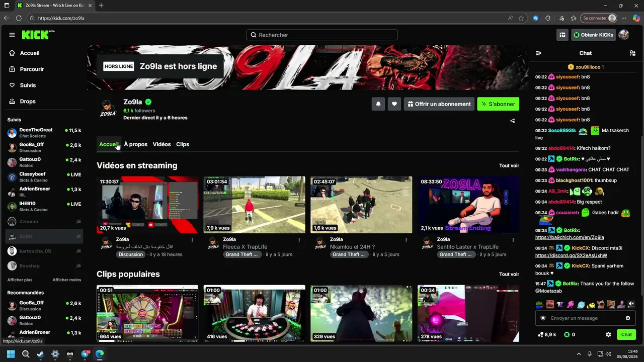The image size is (644, 362).
Task: Click the S'abonner button
Action: 498,104
